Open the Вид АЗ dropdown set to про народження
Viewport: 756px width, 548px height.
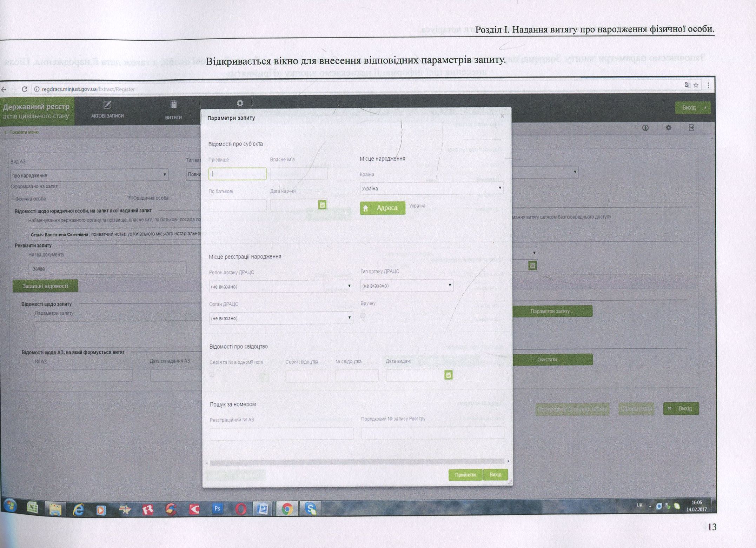[x=89, y=175]
